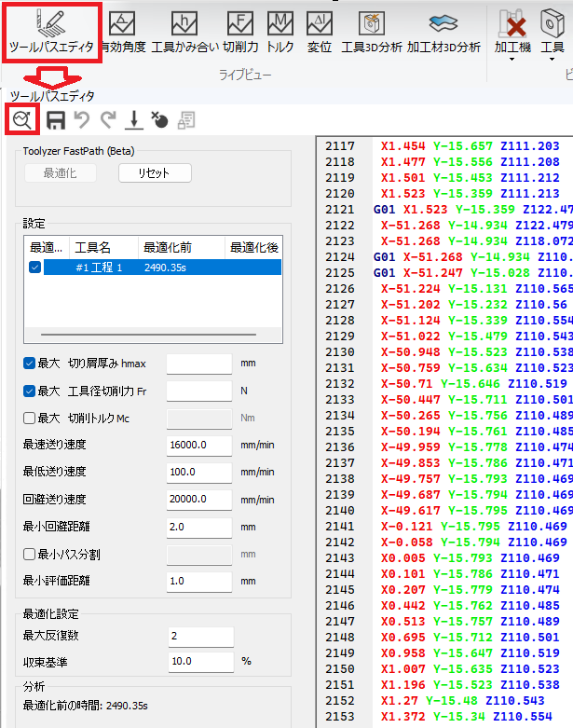The height and width of the screenshot is (728, 573).
Task: Undo the last toolpath edit
Action: 82,120
